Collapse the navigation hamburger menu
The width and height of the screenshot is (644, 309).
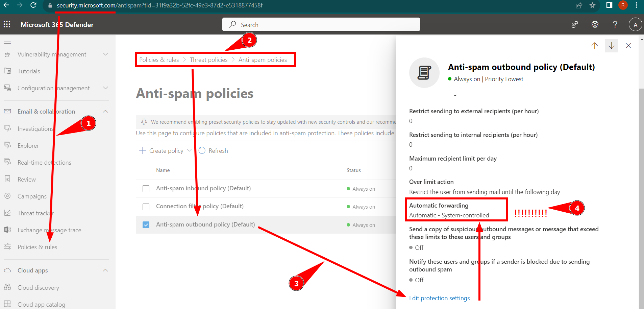(7, 43)
